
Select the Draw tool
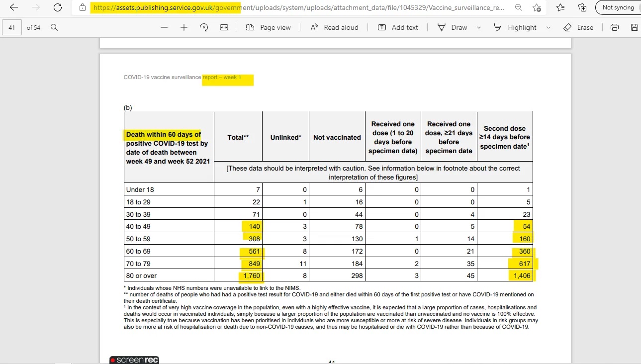coord(453,27)
